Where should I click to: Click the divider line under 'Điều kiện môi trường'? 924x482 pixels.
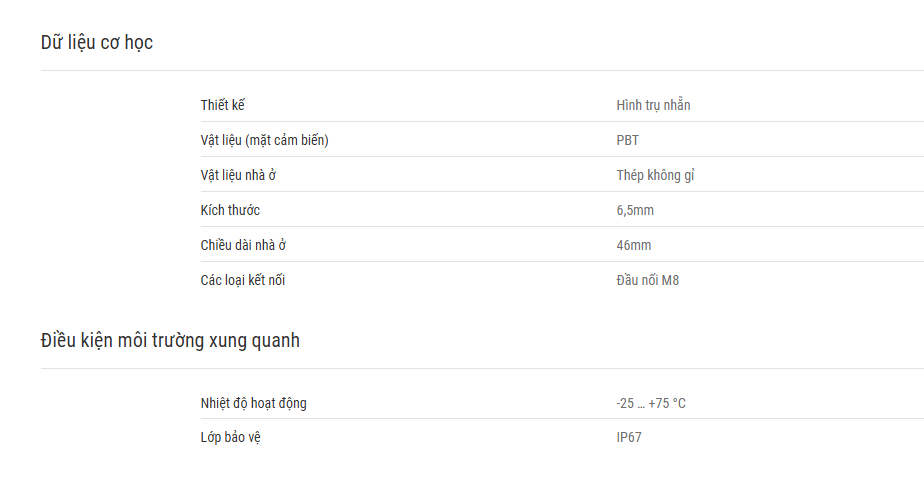(x=482, y=369)
